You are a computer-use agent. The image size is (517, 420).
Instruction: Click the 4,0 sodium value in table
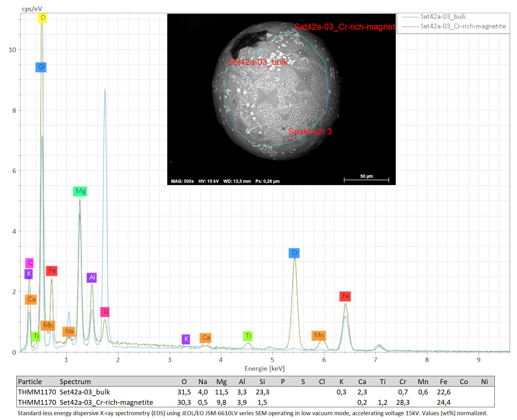(x=203, y=392)
